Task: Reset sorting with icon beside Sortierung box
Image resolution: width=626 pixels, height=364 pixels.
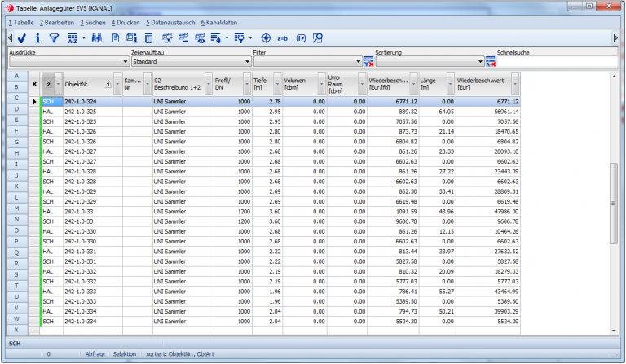Action: click(x=491, y=61)
